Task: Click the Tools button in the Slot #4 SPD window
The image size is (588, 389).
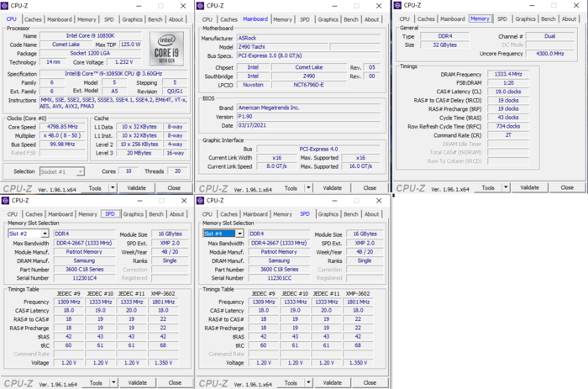Action: [x=291, y=382]
